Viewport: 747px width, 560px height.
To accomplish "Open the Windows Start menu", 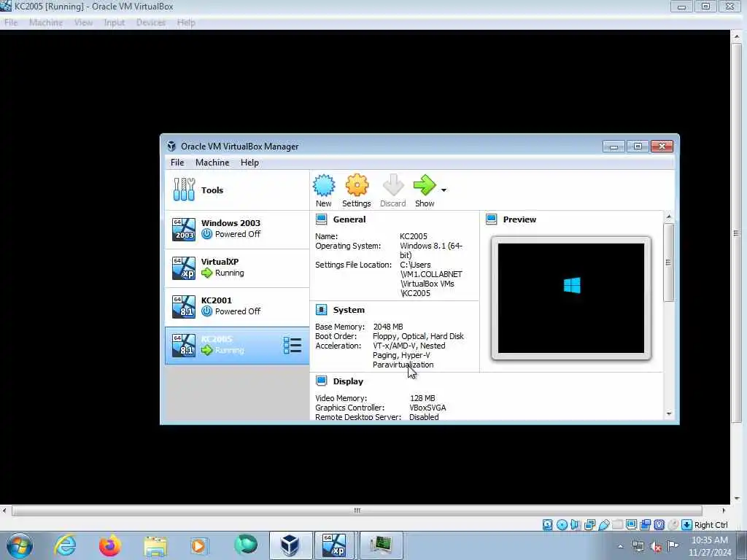I will [20, 545].
